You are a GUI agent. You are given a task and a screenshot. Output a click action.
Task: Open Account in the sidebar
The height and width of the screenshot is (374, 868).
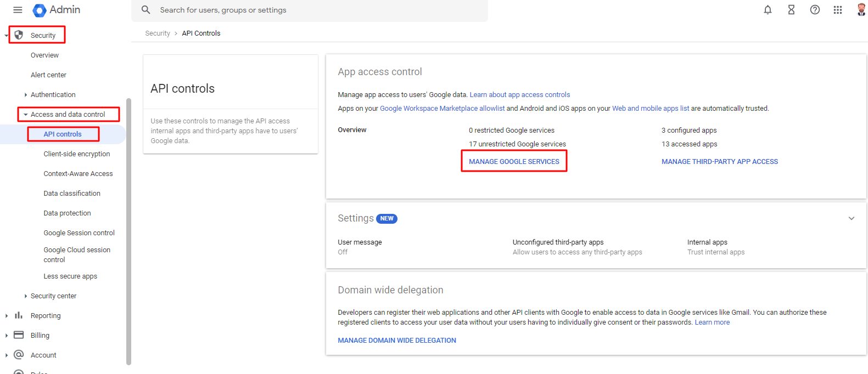click(43, 355)
